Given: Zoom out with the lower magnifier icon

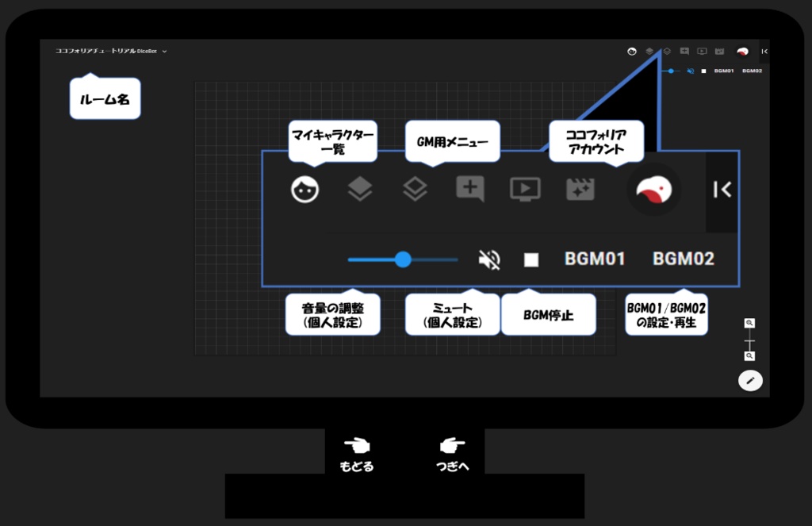Looking at the screenshot, I should (748, 356).
